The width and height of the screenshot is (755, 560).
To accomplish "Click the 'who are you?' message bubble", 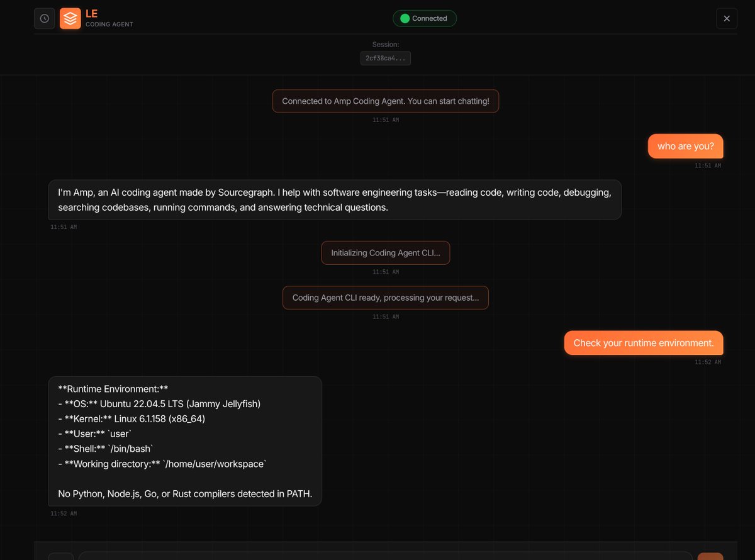I will (686, 146).
